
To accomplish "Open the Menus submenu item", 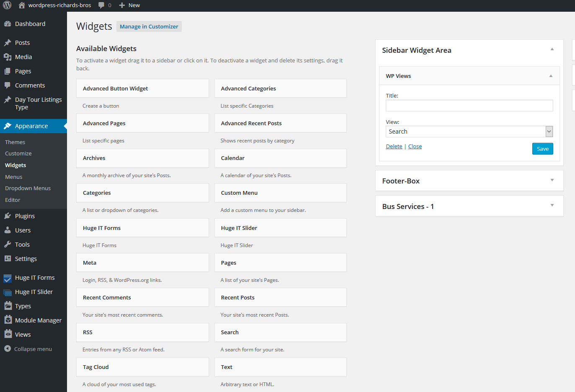I will (14, 177).
